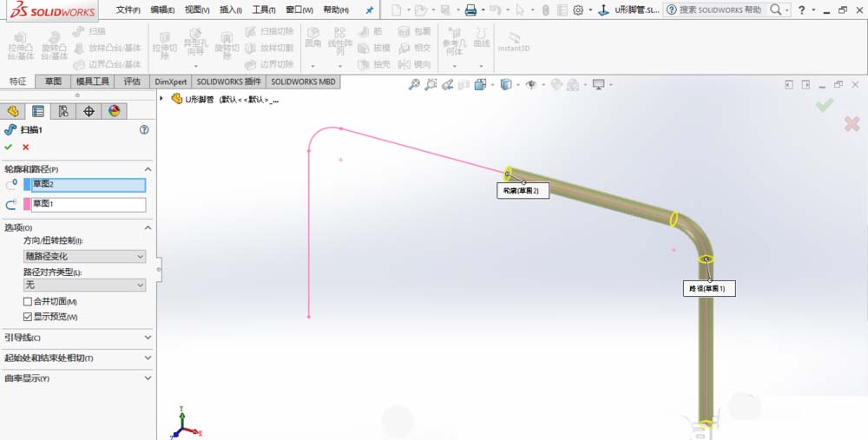Click the path field containing 草图1
The width and height of the screenshot is (868, 440).
click(x=89, y=205)
